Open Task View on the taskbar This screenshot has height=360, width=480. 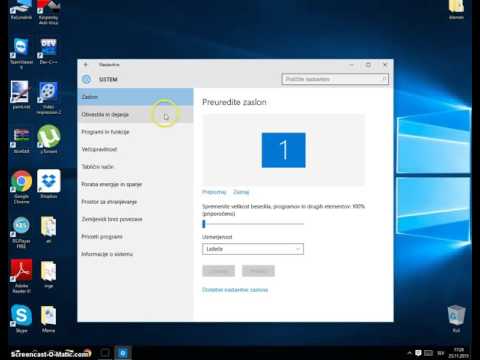105,353
